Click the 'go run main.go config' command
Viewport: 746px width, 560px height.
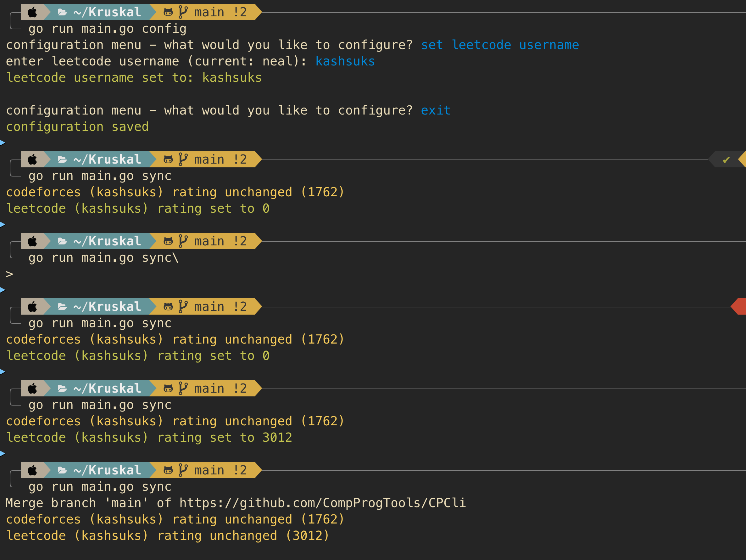pos(107,29)
